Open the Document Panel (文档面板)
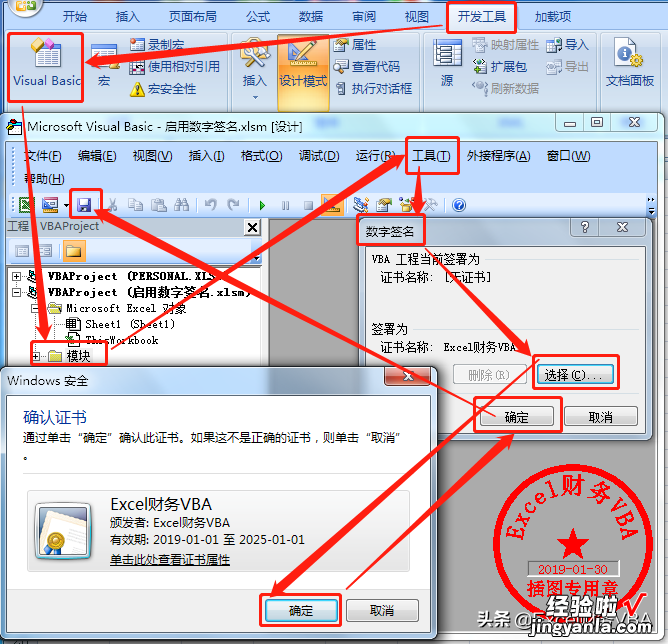Viewport: 668px width, 644px height. (630, 63)
